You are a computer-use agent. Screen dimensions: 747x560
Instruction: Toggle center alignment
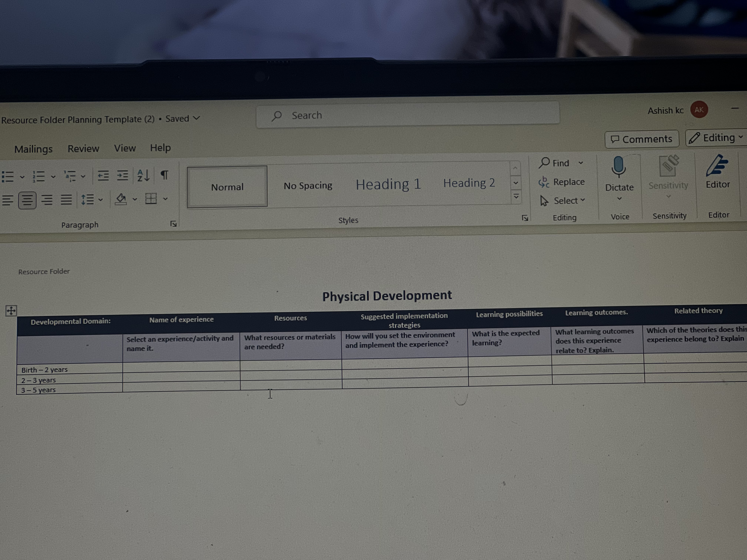27,200
